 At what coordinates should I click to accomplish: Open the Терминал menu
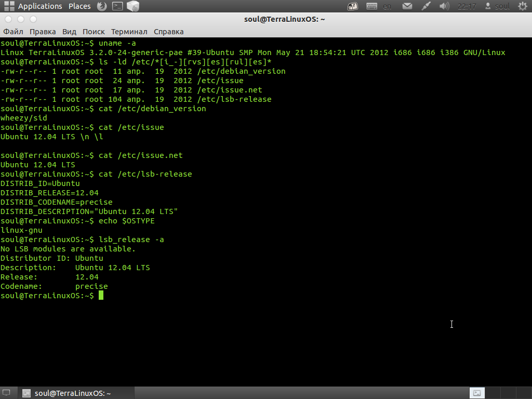[129, 32]
